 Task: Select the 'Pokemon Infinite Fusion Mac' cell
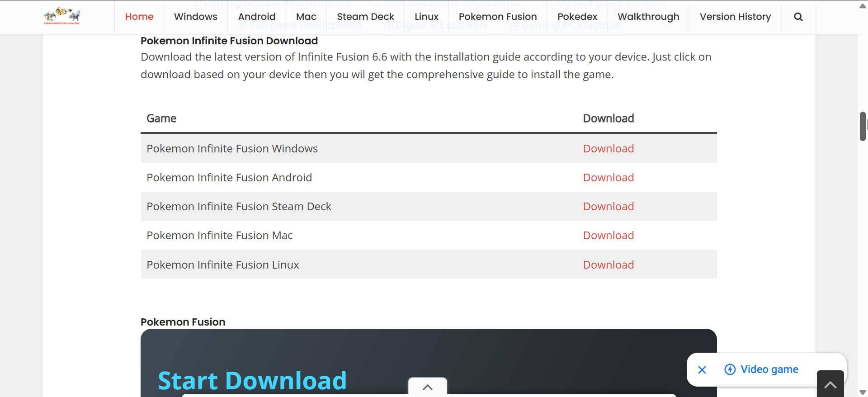[359, 235]
